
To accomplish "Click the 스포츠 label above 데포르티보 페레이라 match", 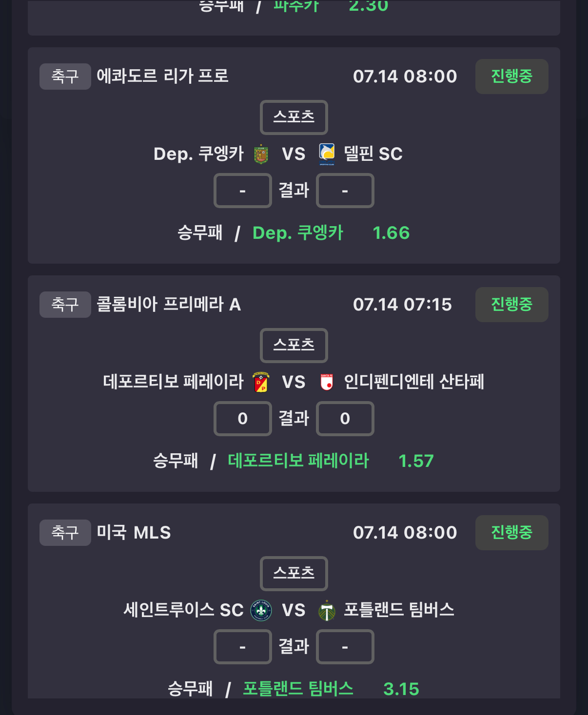I will [294, 346].
